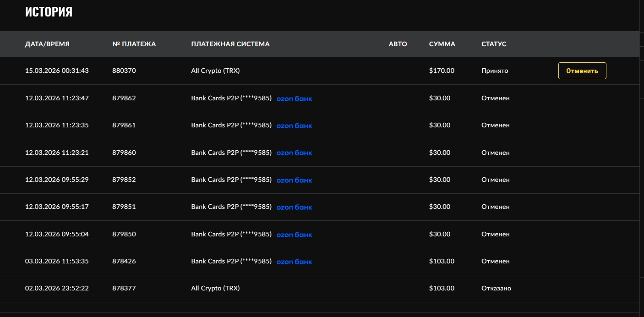Screen dimensions: 644x317
Task: Click Ozon Bank logo in payment 879850 row
Action: tap(294, 235)
